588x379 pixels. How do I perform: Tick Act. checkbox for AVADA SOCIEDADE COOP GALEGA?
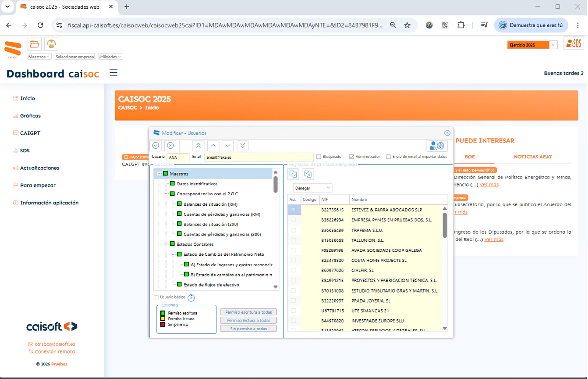tap(293, 250)
